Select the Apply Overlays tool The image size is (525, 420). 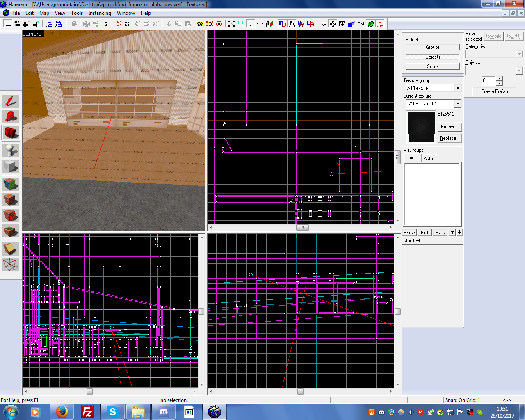(x=11, y=231)
